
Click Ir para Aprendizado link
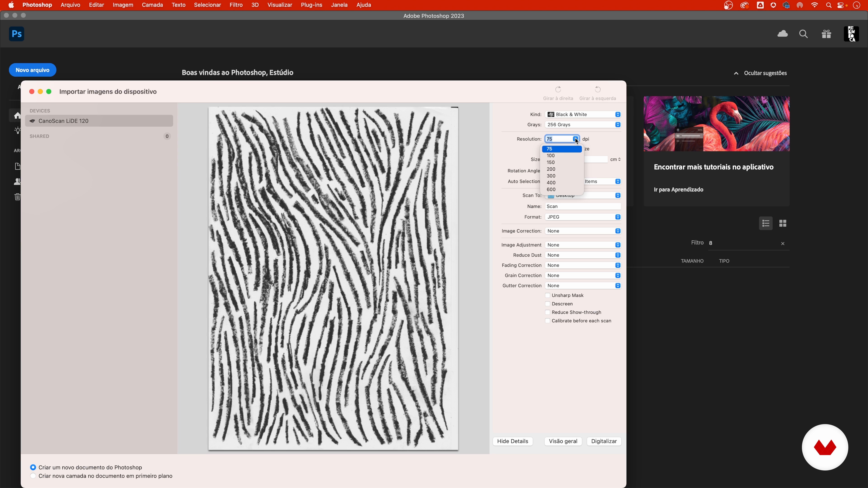click(678, 190)
